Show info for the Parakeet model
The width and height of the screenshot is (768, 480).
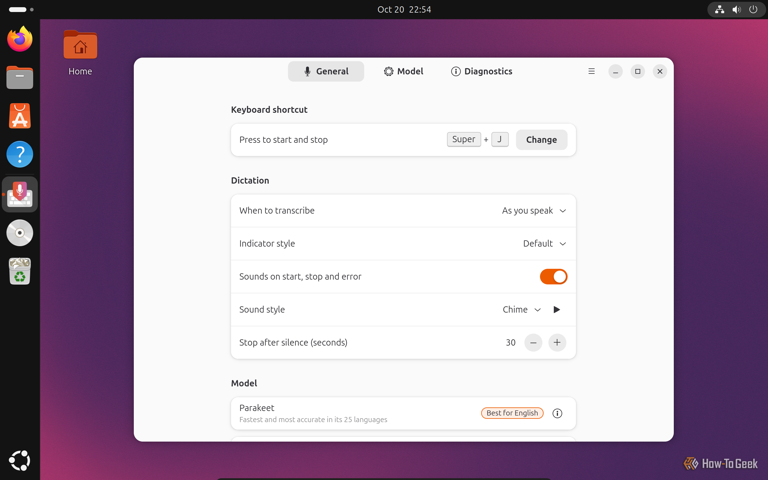[557, 413]
